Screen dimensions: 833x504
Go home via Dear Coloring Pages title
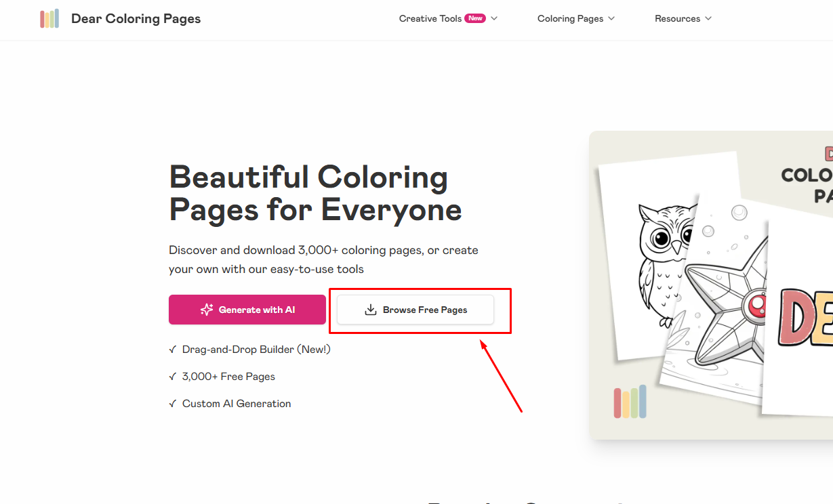point(136,18)
